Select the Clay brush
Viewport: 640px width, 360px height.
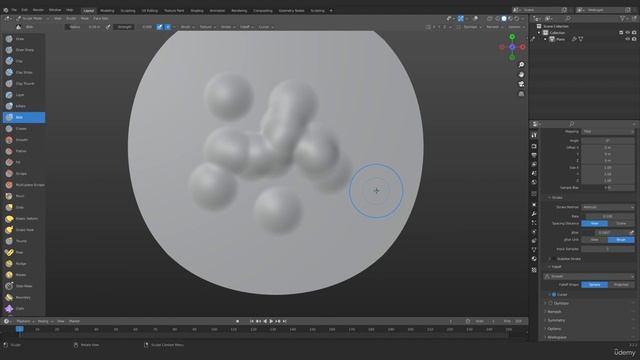coord(24,61)
